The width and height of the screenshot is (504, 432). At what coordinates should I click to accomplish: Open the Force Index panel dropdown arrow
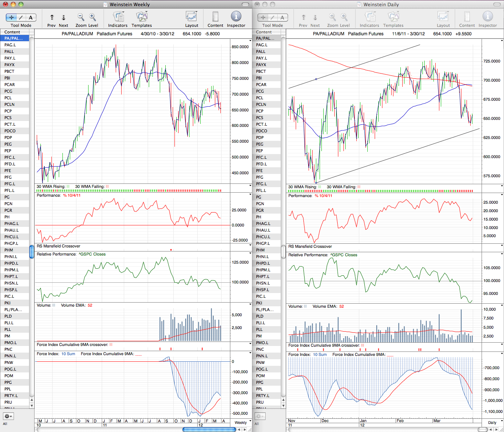[251, 354]
